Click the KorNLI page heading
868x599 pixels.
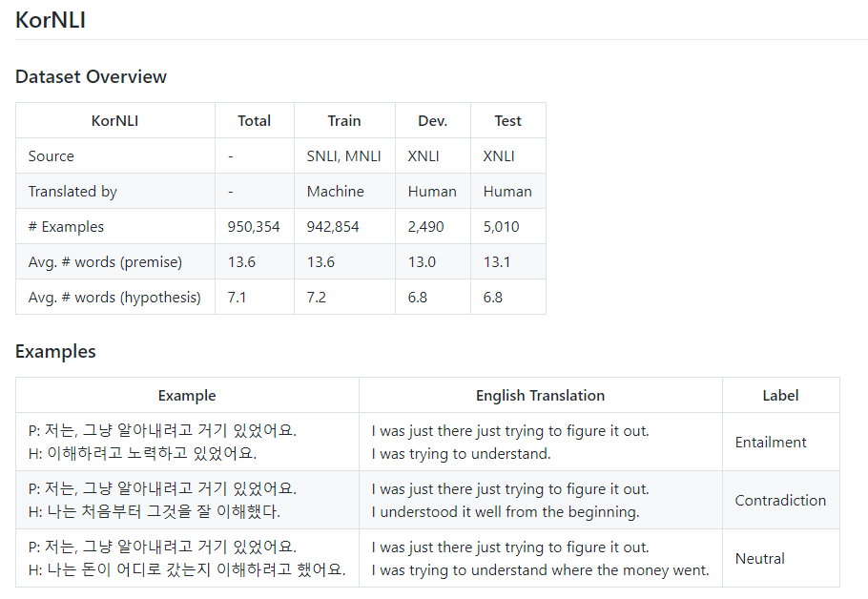(51, 20)
